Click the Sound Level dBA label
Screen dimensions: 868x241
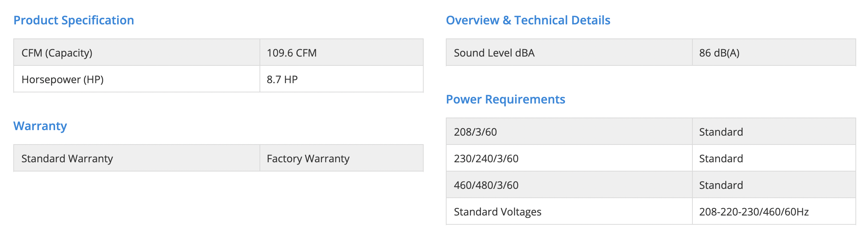pyautogui.click(x=494, y=53)
